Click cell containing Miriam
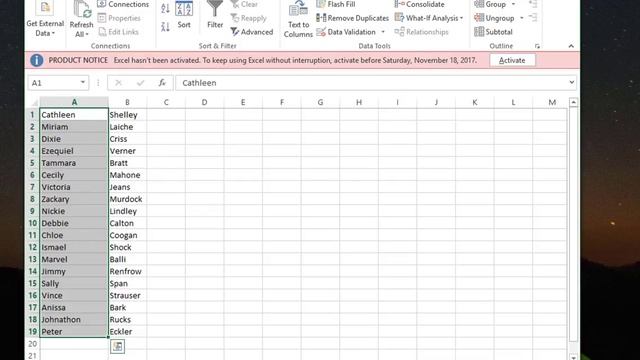This screenshot has height=360, width=640. 74,127
